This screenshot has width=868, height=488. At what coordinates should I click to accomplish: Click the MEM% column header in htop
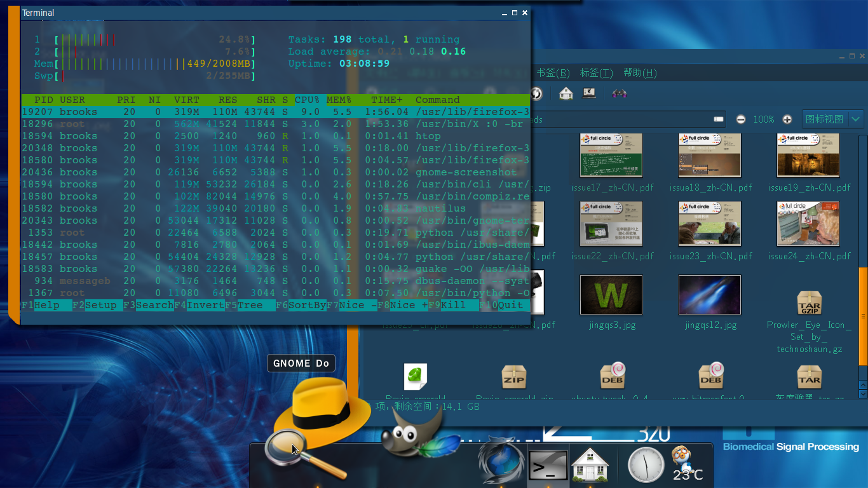pos(339,100)
